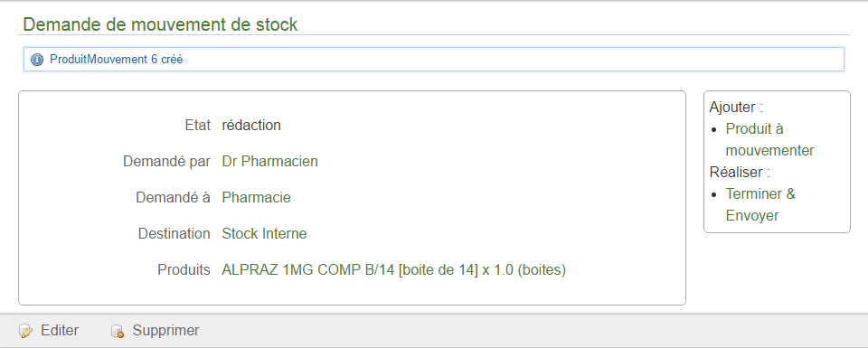Click the Supprimer delete icon
The width and height of the screenshot is (868, 348).
117,331
